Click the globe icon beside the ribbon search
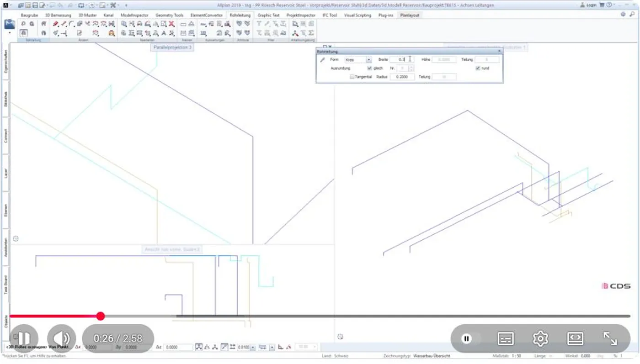640x364 pixels. (x=623, y=15)
